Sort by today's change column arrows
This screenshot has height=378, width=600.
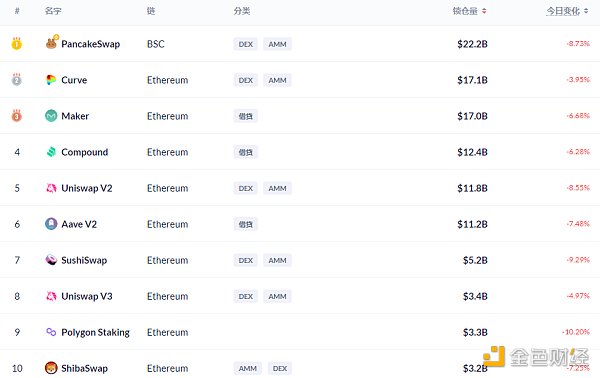(586, 11)
